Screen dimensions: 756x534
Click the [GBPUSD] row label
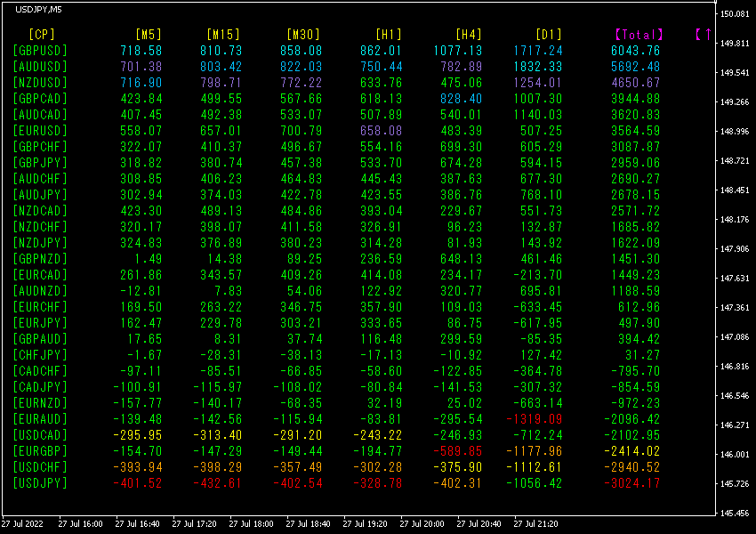click(41, 51)
